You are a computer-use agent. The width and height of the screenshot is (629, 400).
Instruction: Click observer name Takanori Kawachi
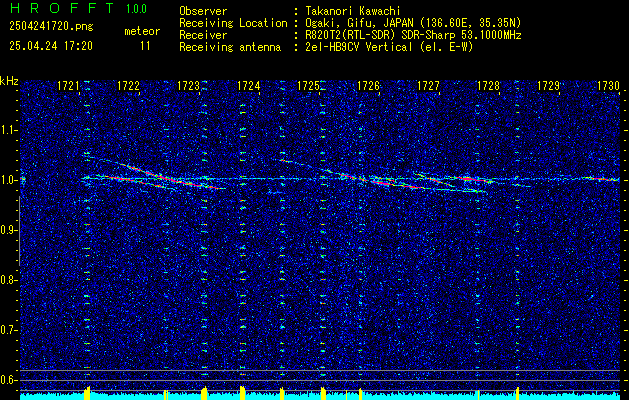353,11
